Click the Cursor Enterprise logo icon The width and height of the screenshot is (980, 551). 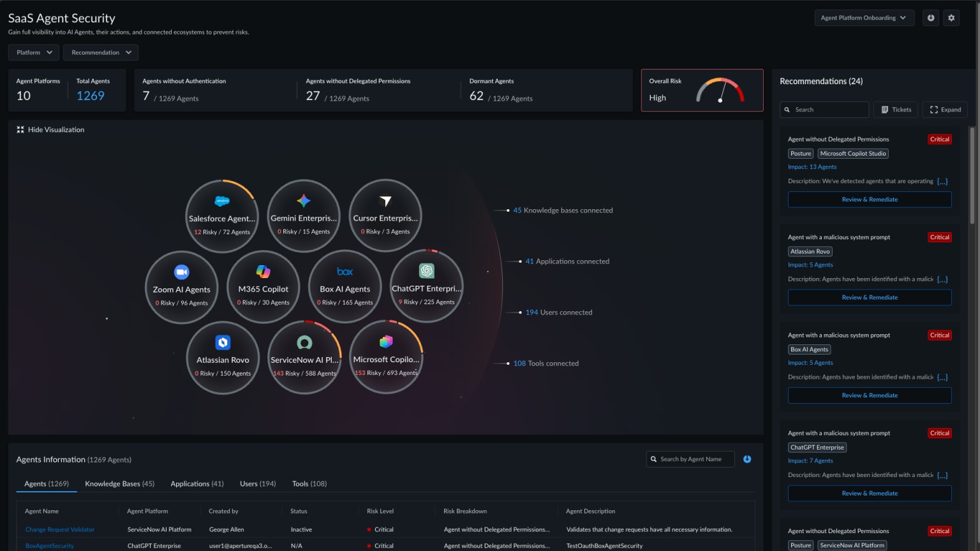coord(385,201)
